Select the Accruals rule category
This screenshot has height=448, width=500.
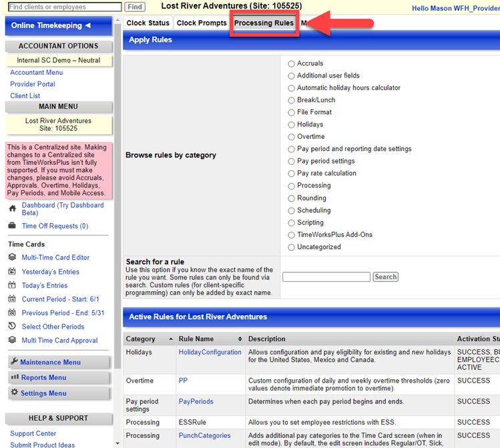(291, 64)
